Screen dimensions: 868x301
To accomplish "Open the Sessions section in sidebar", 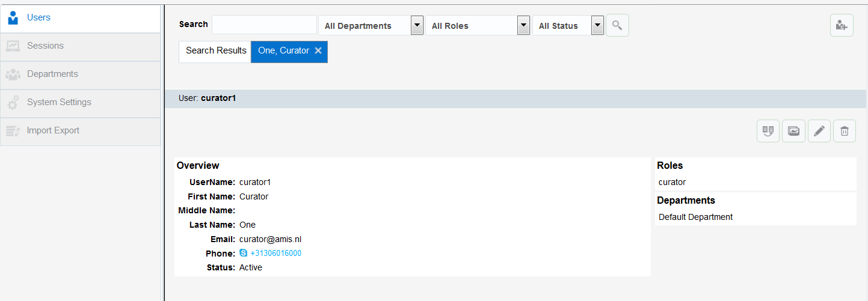I will 45,46.
